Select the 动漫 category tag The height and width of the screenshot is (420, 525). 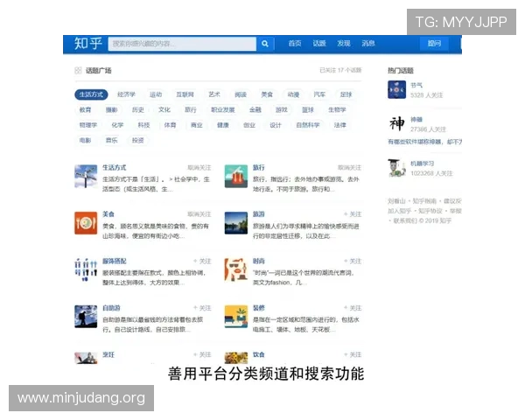293,94
